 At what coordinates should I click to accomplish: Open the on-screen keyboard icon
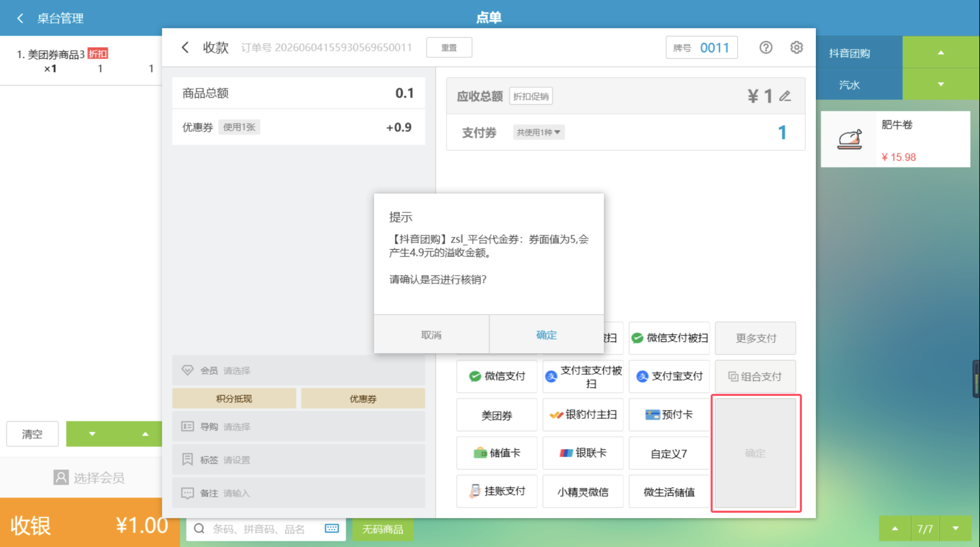coord(332,528)
